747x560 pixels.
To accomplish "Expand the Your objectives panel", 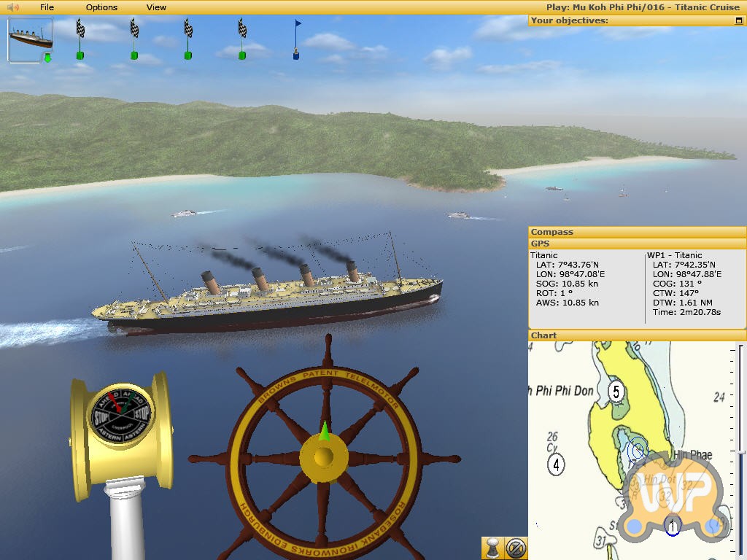I will (739, 21).
